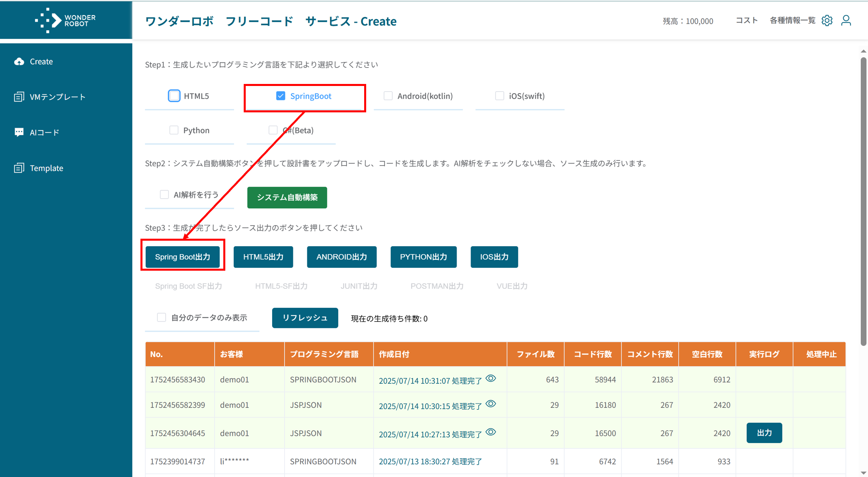Click the 作成日付 column header
The height and width of the screenshot is (477, 868).
click(x=440, y=354)
